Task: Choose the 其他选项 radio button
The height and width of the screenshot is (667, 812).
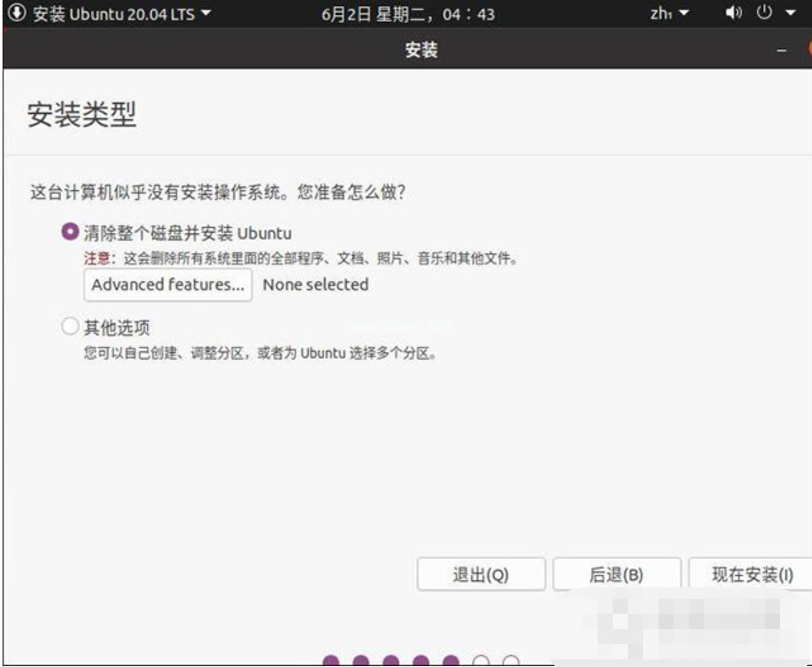Action: click(x=70, y=328)
